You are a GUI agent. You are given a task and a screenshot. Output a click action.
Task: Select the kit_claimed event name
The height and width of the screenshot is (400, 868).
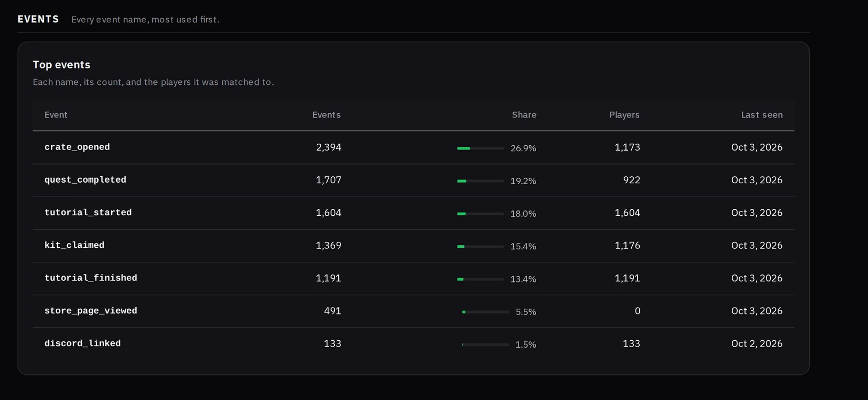pyautogui.click(x=74, y=245)
